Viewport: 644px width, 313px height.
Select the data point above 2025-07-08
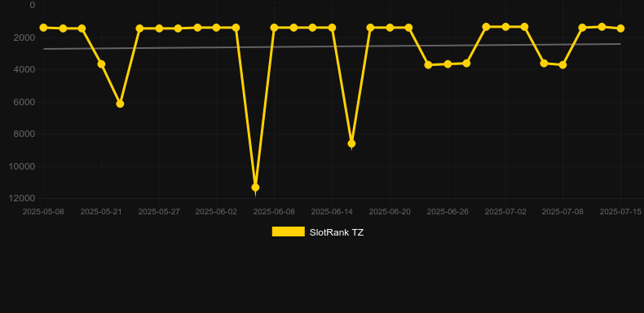tap(562, 65)
